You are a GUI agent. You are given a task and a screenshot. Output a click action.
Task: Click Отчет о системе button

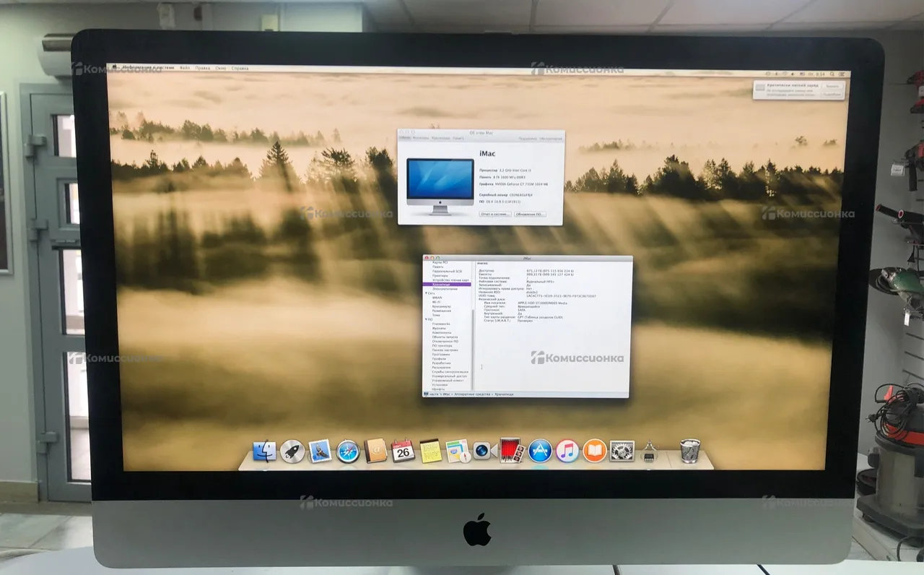click(495, 215)
